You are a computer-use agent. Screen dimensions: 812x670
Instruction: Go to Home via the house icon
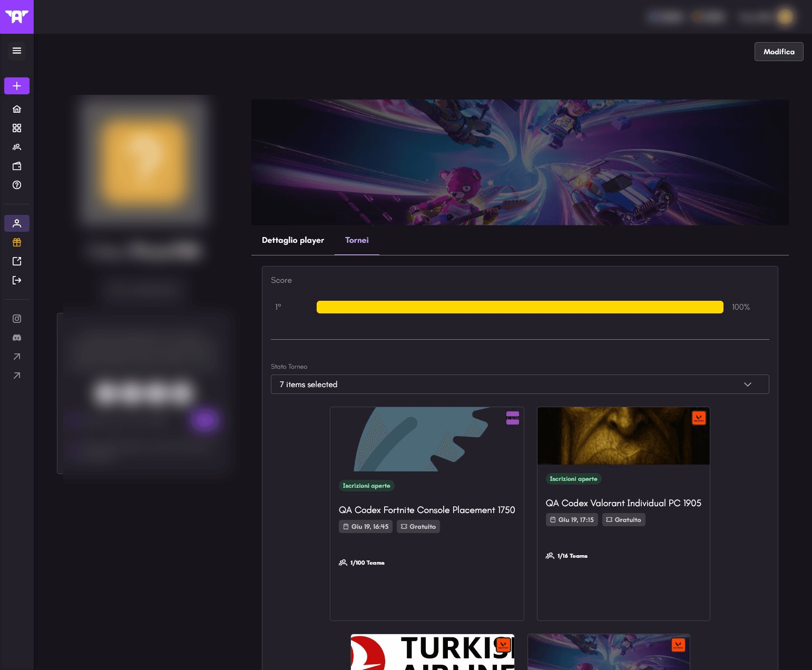[17, 109]
